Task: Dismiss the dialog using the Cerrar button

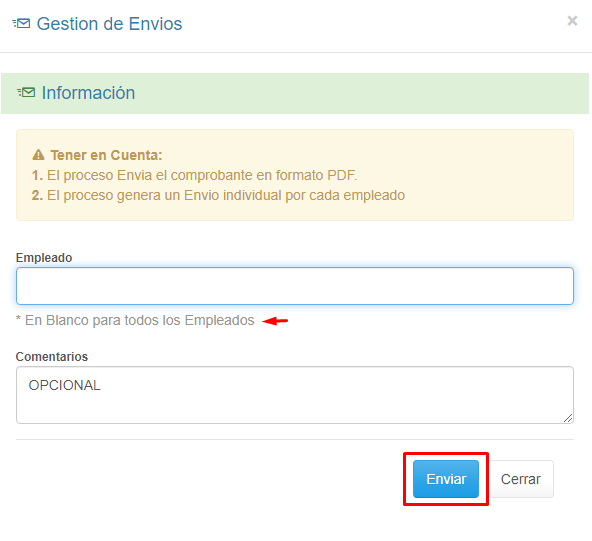Action: coord(521,479)
